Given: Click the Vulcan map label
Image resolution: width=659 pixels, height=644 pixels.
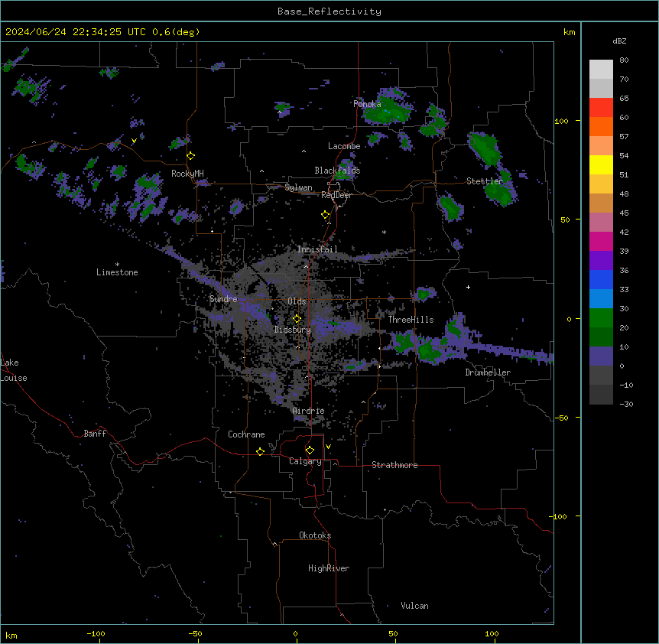Looking at the screenshot, I should click(x=415, y=606).
